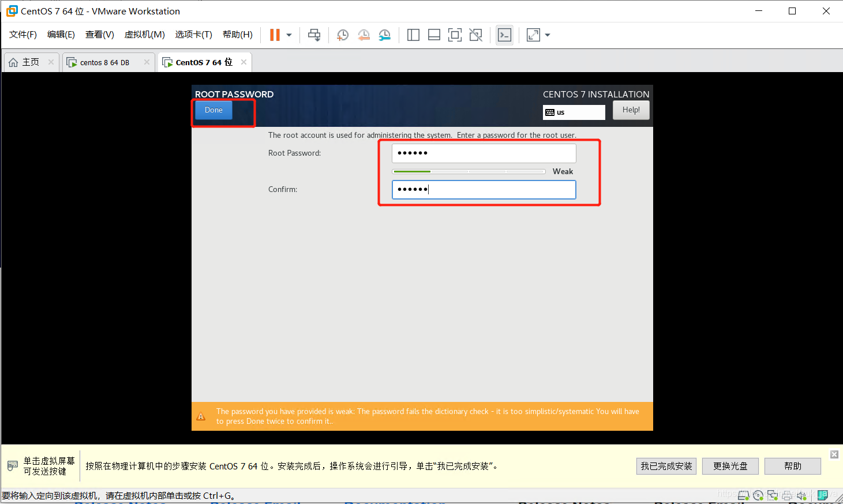The image size is (843, 504).
Task: Click the hard disk status icon
Action: 744,495
